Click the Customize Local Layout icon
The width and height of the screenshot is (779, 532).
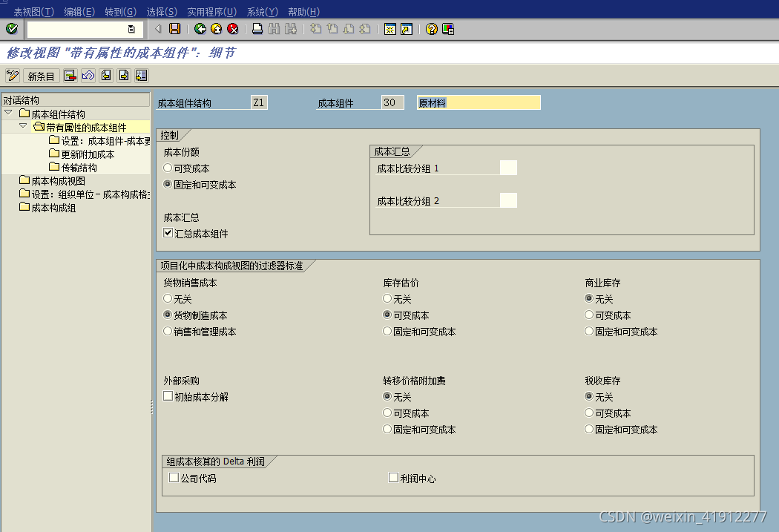[x=448, y=29]
